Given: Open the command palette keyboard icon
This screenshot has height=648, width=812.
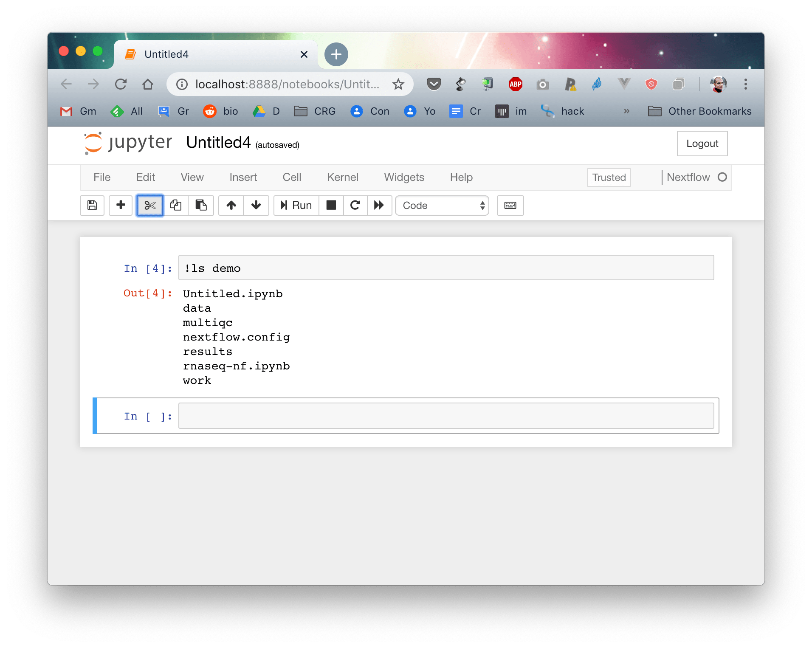Looking at the screenshot, I should coord(510,205).
